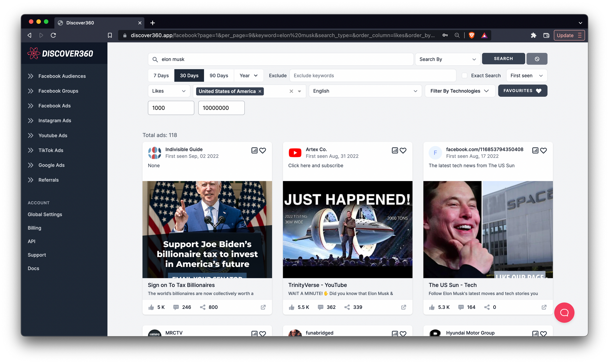Viewport: 609px width, 364px height.
Task: Open the red chat support bubble
Action: click(564, 313)
